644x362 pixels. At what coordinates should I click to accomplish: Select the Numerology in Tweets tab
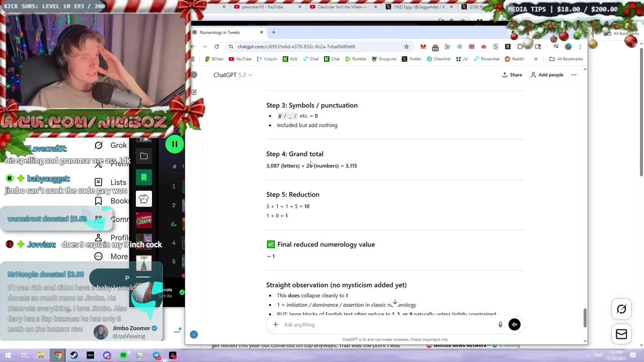[228, 32]
